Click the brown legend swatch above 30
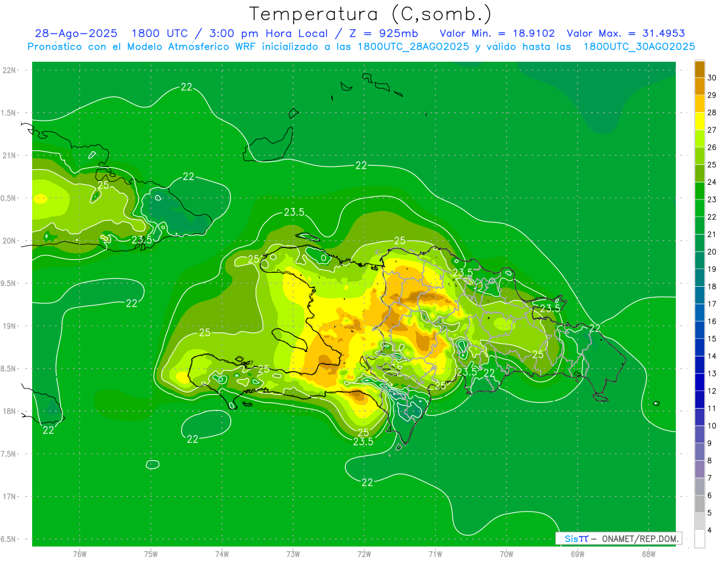The height and width of the screenshot is (562, 728). tap(699, 69)
